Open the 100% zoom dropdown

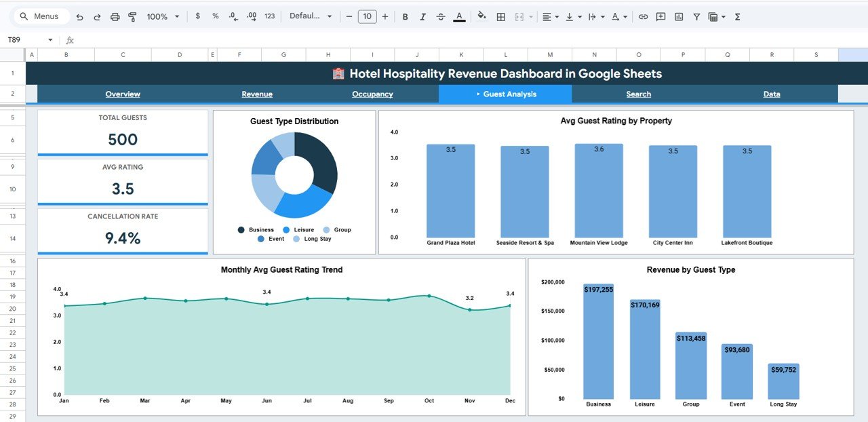[163, 16]
